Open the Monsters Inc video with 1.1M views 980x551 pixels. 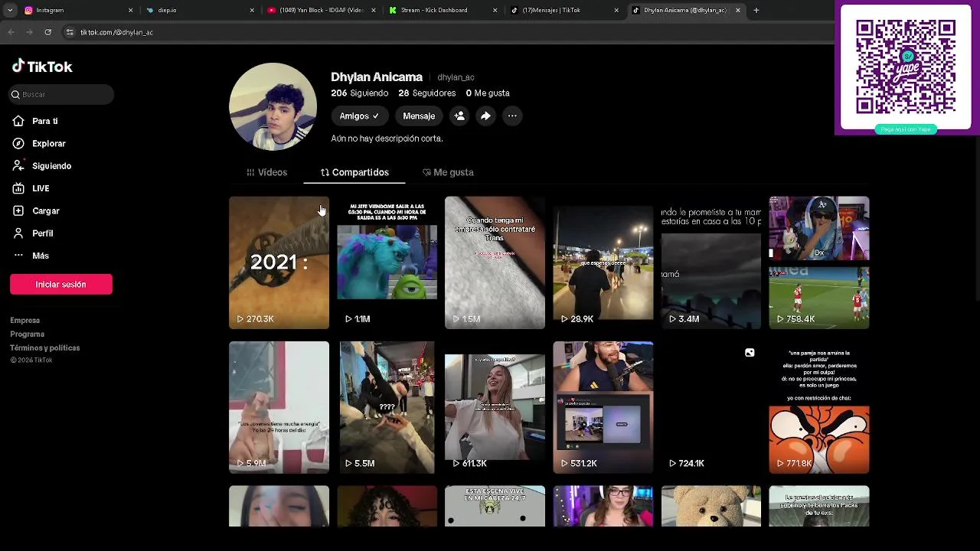[387, 262]
